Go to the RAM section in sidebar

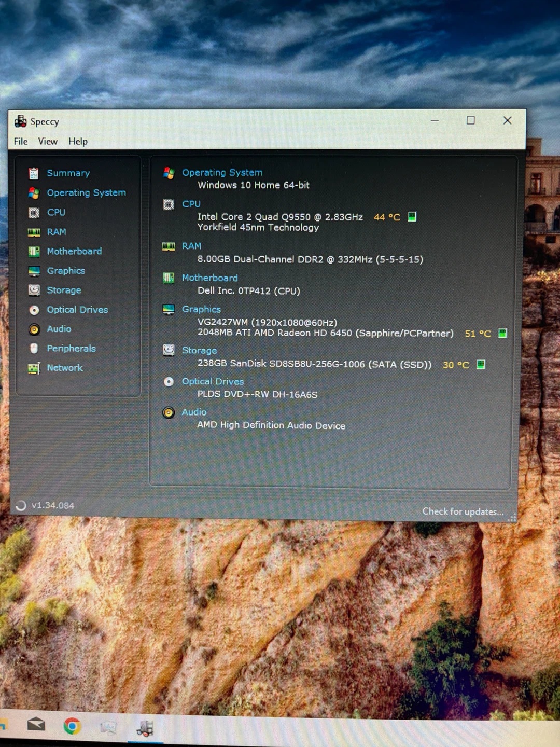pyautogui.click(x=57, y=232)
